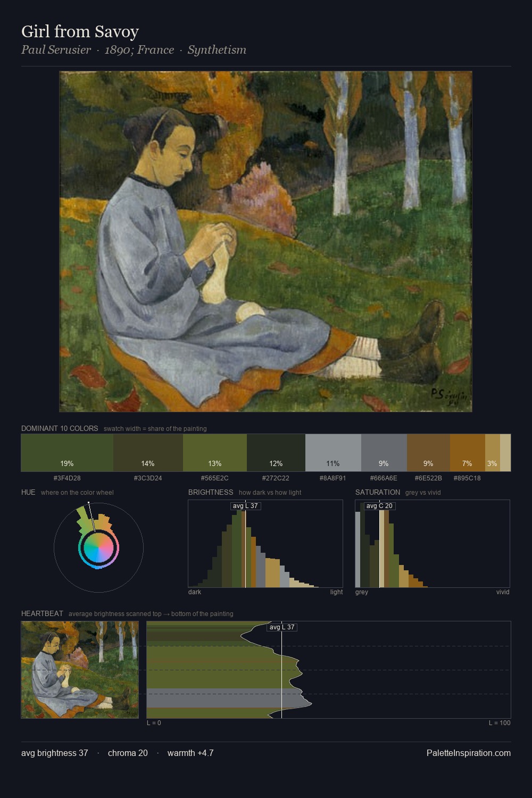Click the #8A8F91 hex label

[x=333, y=478]
